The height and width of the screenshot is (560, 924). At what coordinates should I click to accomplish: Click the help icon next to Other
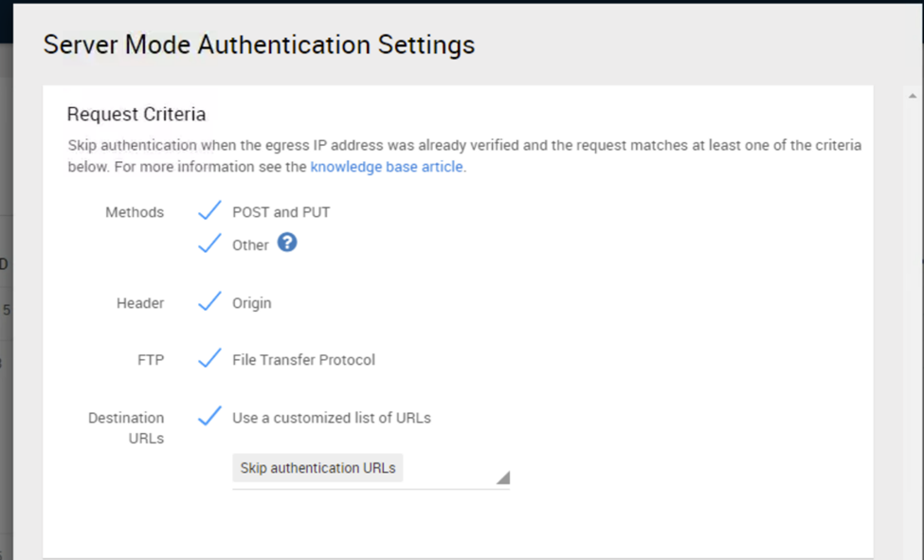click(287, 243)
